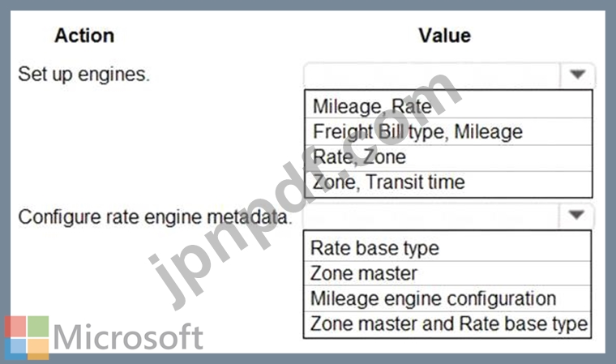Choose the "Zone master" option
This screenshot has width=616, height=364.
(x=363, y=272)
